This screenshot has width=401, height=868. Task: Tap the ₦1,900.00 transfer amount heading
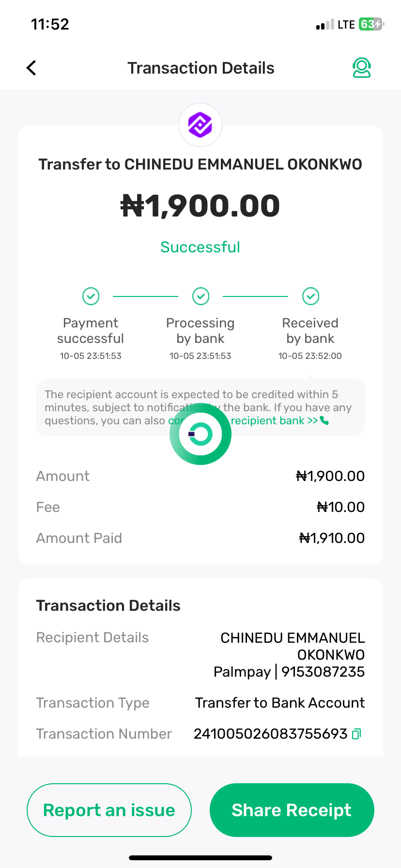pos(200,205)
